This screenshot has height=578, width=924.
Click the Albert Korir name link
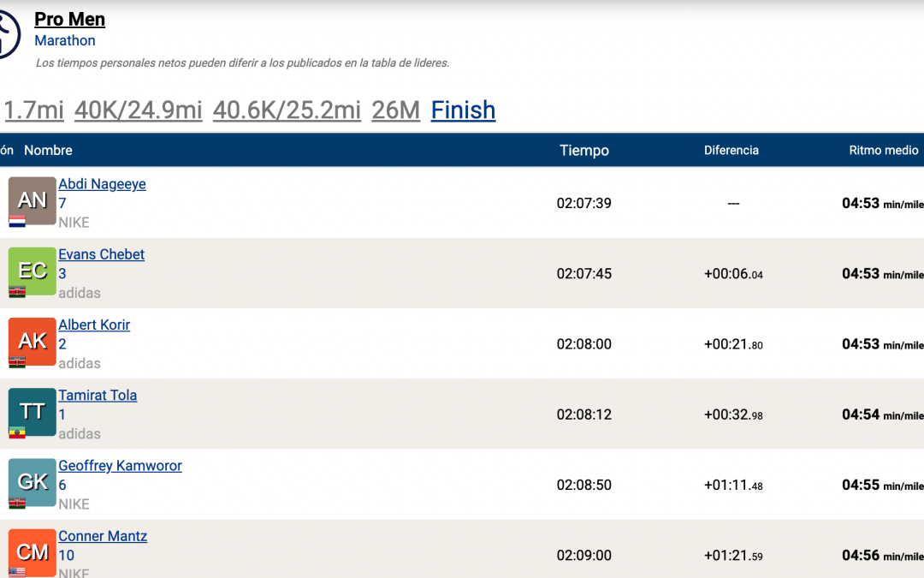94,325
